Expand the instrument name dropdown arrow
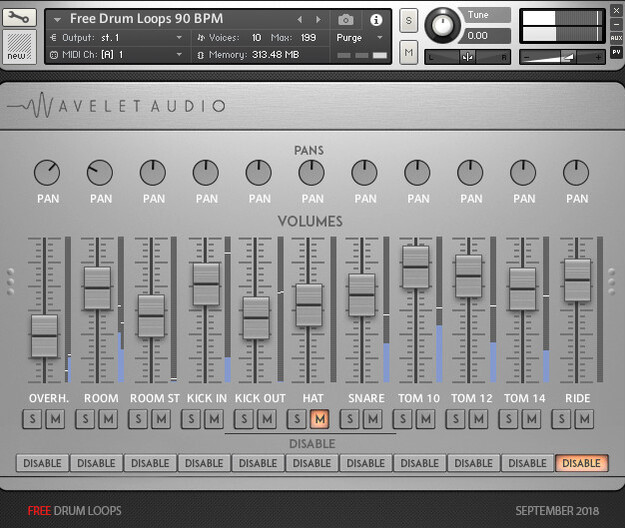 click(x=57, y=20)
